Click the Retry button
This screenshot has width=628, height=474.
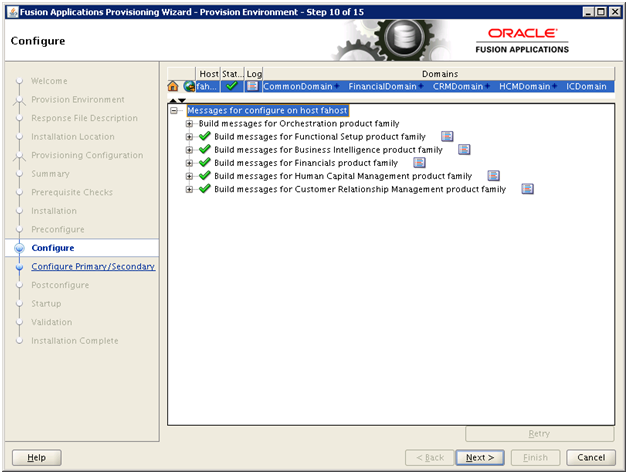click(x=539, y=434)
